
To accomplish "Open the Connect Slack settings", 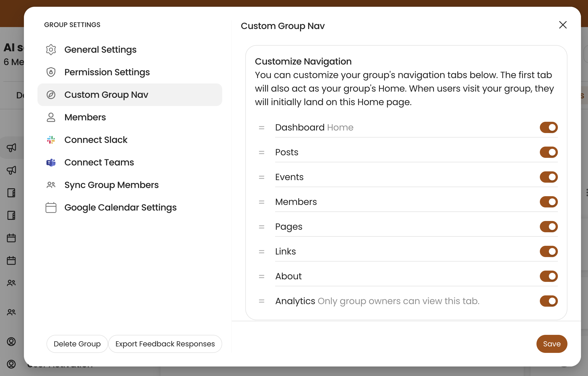I will click(x=96, y=140).
